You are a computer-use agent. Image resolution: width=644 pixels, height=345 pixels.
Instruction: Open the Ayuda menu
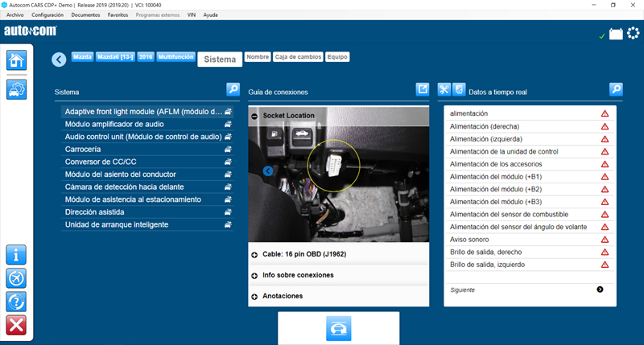coord(210,14)
